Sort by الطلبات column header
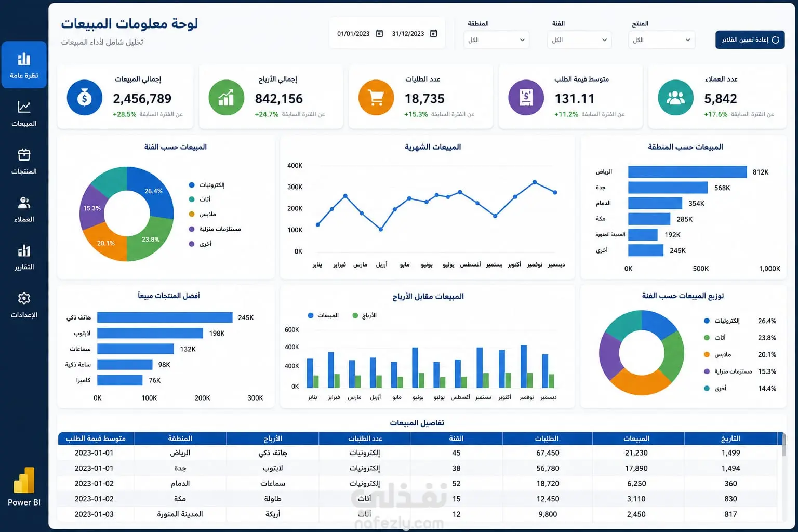This screenshot has height=532, width=798. pyautogui.click(x=547, y=438)
